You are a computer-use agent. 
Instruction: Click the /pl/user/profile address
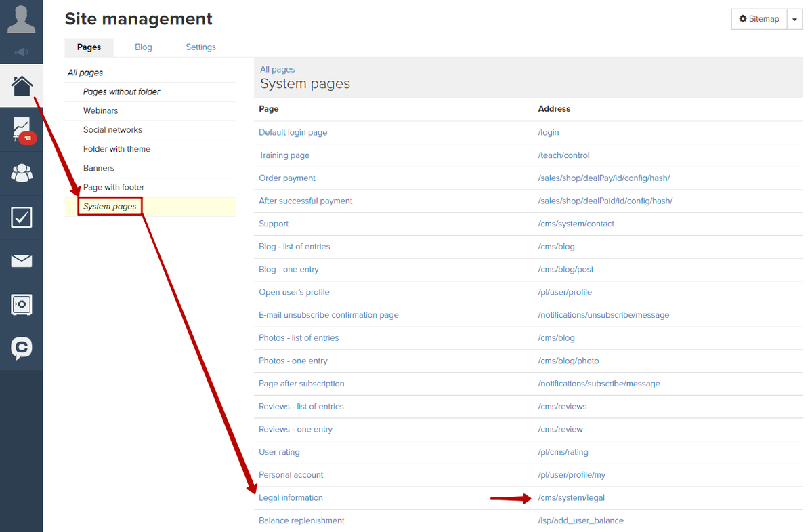point(565,292)
